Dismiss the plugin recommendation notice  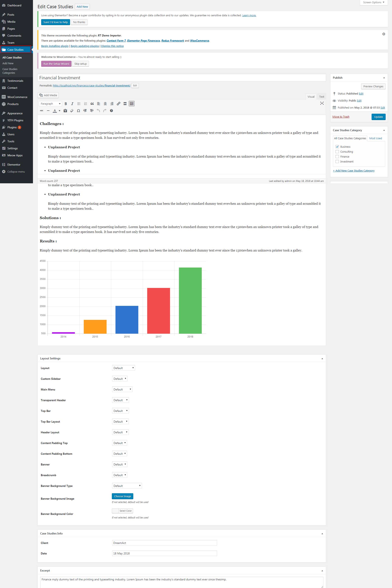[x=384, y=34]
